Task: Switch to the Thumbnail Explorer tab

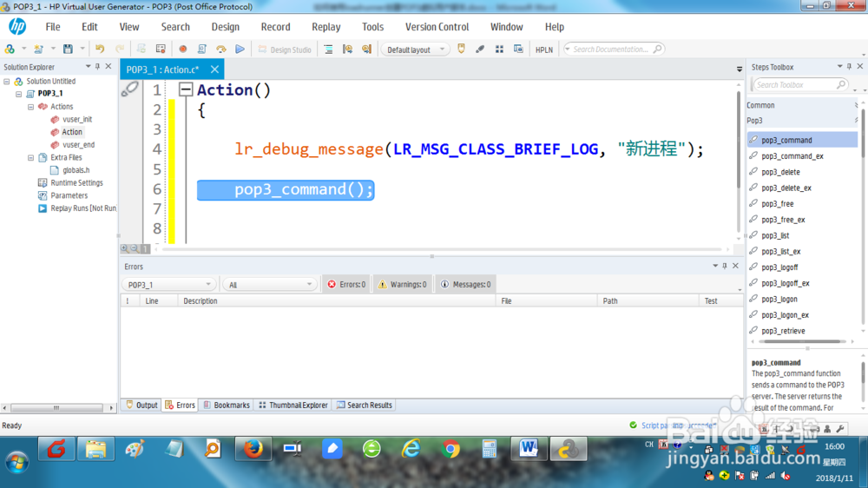Action: click(x=293, y=406)
